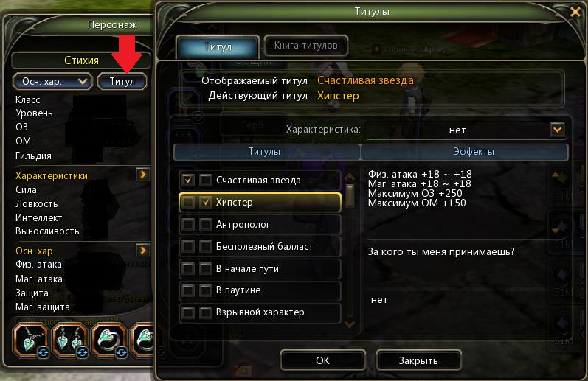Click the necklace equipment slot icon
The height and width of the screenshot is (381, 588).
point(31,340)
